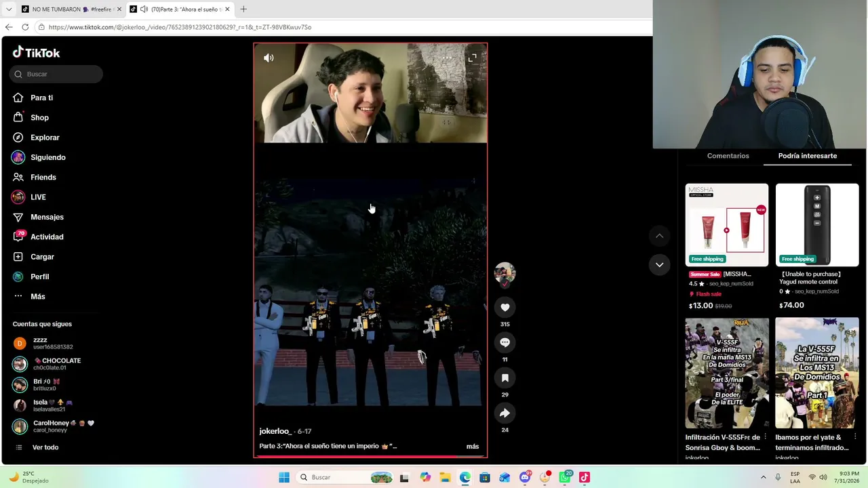Viewport: 868px width, 488px height.
Task: Show hidden system tray icons
Action: click(763, 477)
